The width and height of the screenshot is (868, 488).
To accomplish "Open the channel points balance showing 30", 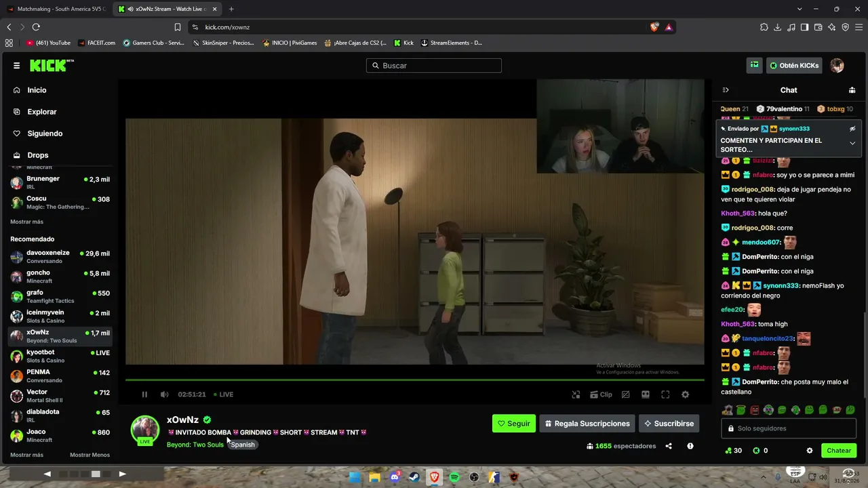I will tap(733, 451).
